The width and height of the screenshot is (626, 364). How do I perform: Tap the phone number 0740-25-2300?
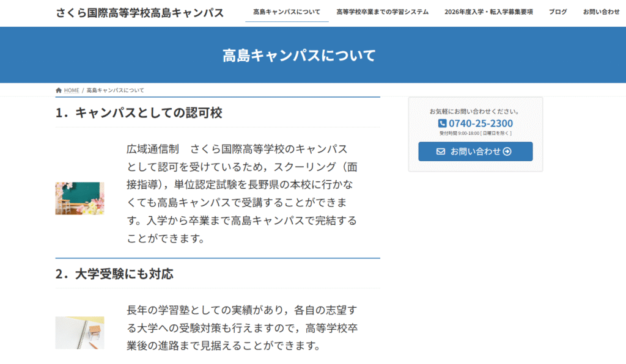(481, 123)
